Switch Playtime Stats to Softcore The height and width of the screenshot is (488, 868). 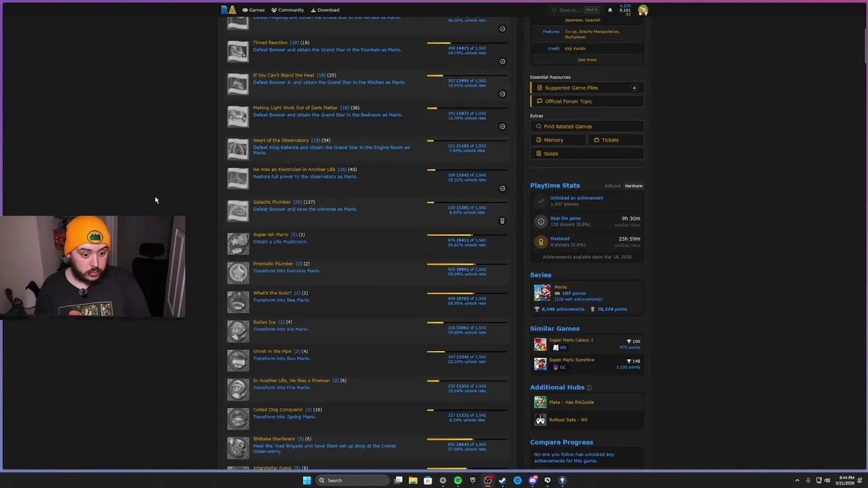pos(612,186)
